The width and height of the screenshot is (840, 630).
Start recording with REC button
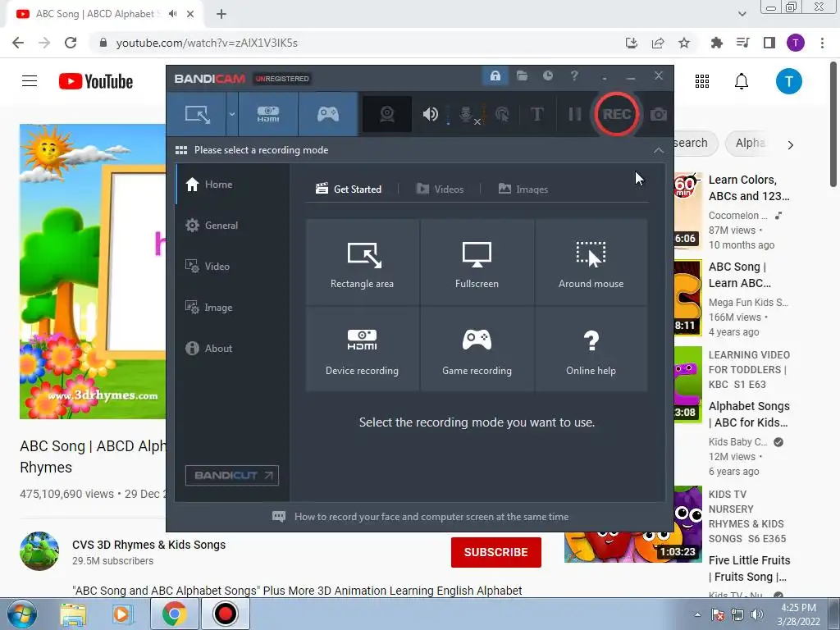tap(617, 114)
